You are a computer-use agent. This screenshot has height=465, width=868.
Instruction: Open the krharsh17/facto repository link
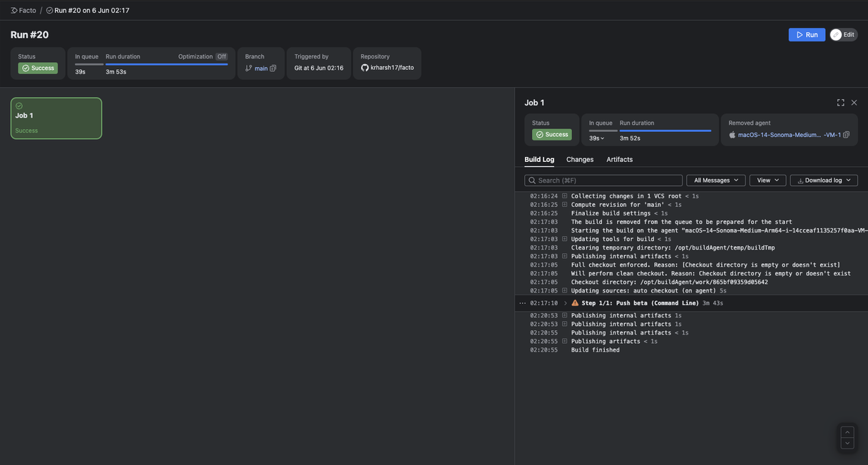click(392, 68)
